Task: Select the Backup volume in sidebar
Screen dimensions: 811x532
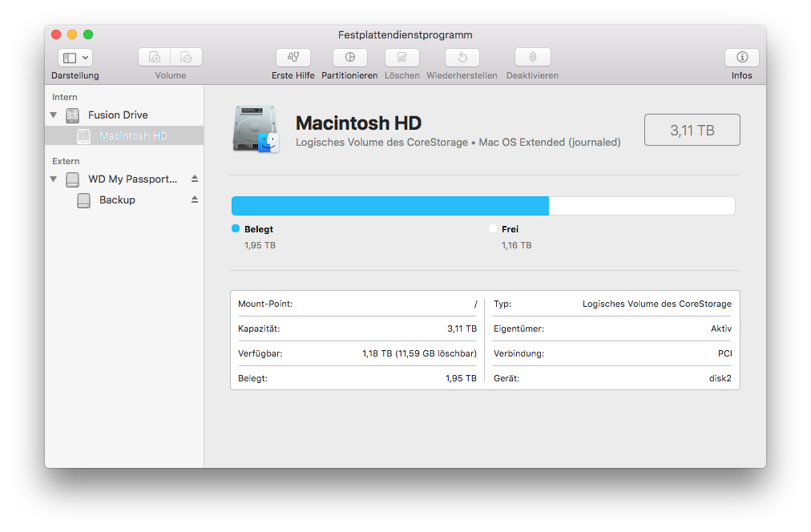Action: 117,200
